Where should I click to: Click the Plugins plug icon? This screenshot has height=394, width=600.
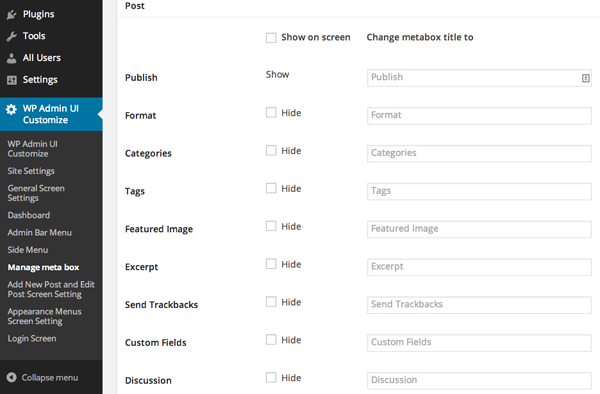11,15
